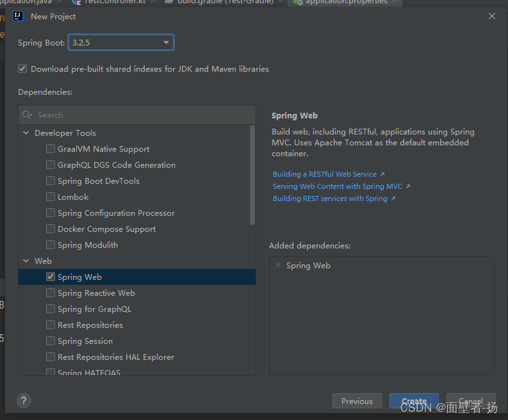Image resolution: width=508 pixels, height=420 pixels.
Task: Click the Create button
Action: click(x=414, y=401)
